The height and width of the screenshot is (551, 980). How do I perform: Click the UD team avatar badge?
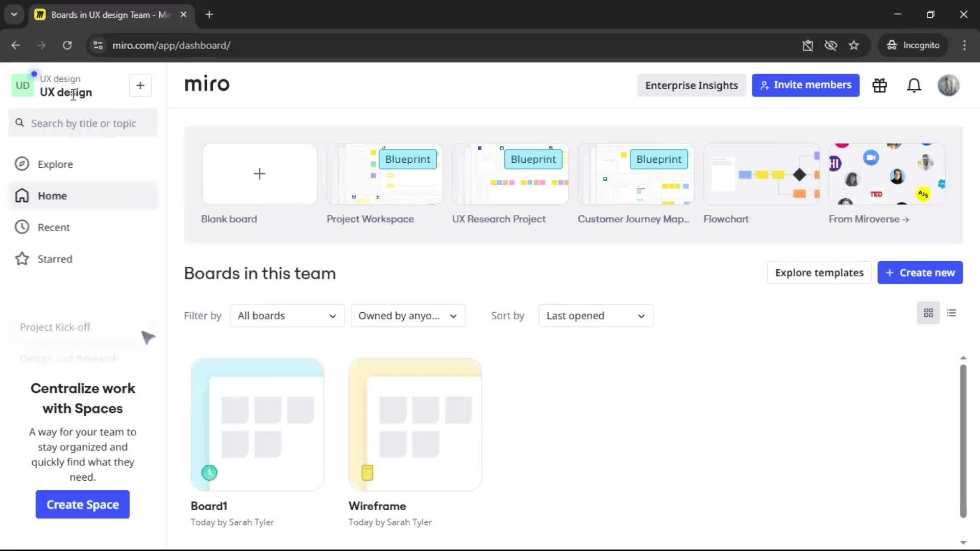pos(22,85)
